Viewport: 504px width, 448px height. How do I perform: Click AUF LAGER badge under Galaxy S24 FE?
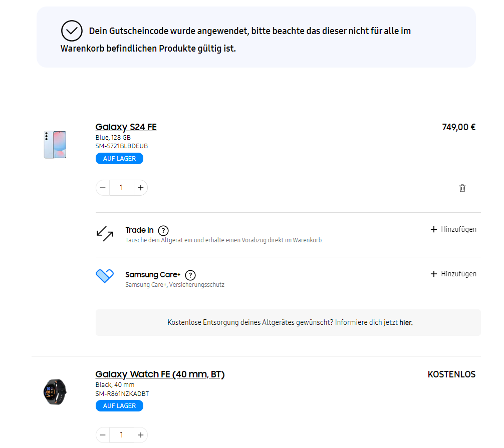click(119, 159)
